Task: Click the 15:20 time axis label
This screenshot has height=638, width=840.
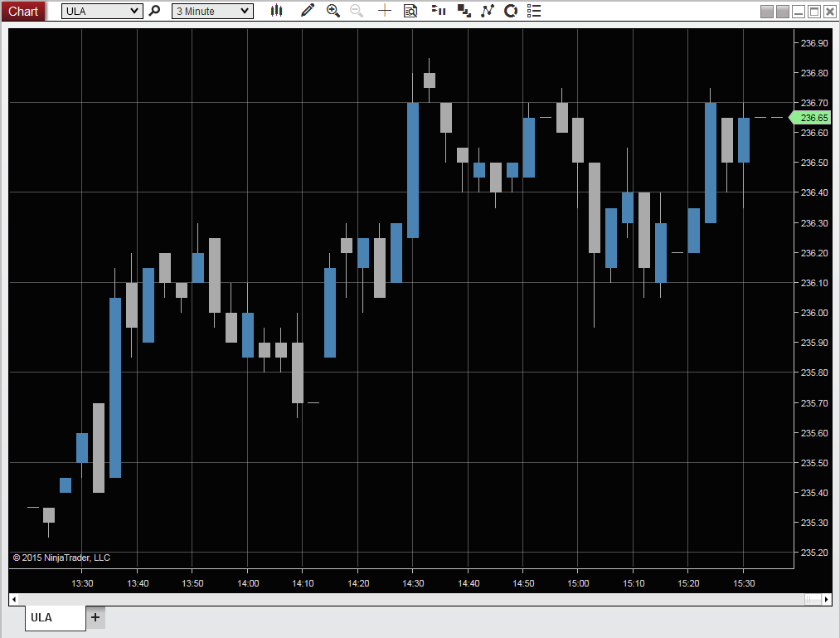Action: point(688,583)
